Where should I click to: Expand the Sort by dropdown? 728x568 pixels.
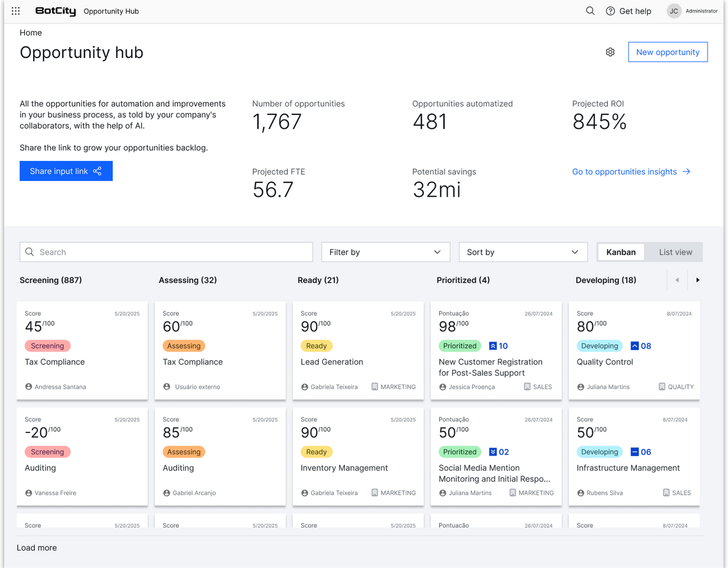click(523, 252)
